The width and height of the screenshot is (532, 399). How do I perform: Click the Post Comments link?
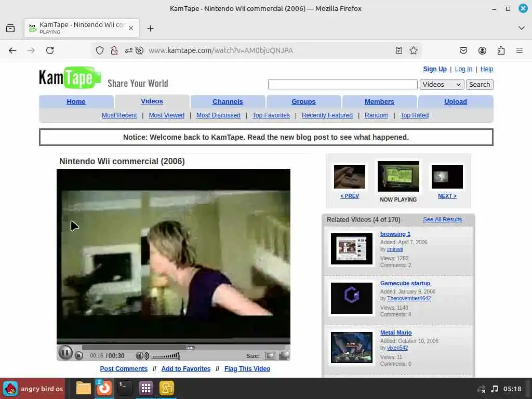(124, 369)
